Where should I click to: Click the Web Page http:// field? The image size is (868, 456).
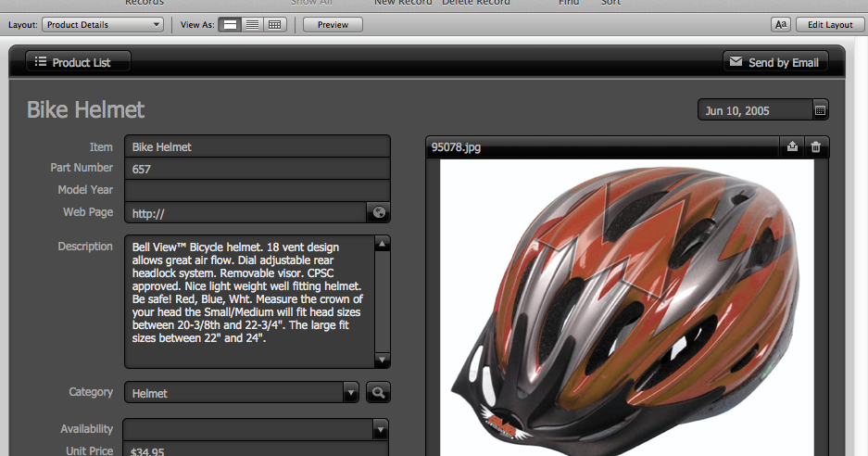click(x=245, y=213)
